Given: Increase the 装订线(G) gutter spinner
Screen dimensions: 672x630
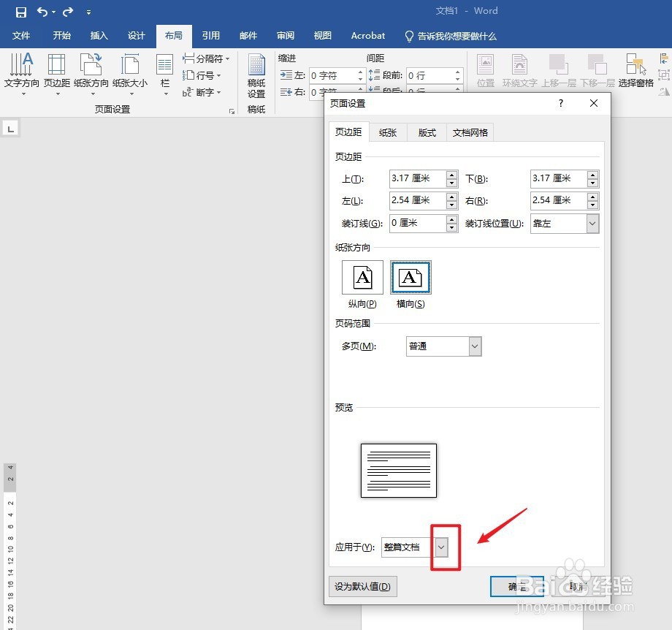Looking at the screenshot, I should 451,219.
